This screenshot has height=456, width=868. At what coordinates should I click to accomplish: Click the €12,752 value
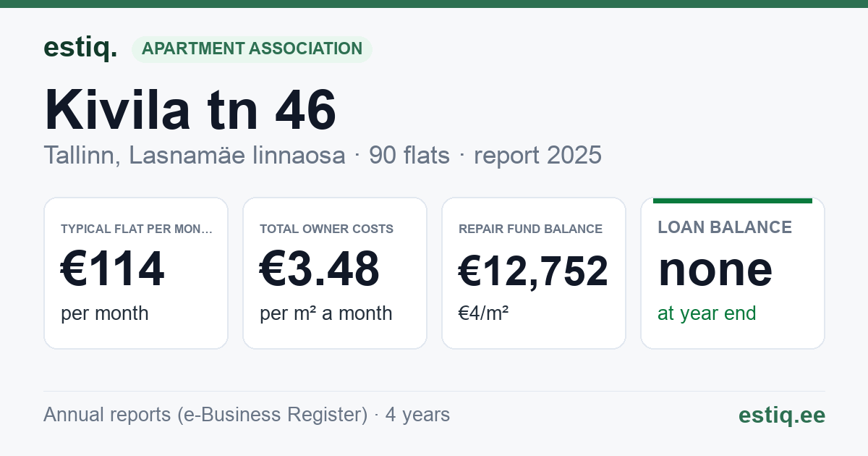coord(534,271)
